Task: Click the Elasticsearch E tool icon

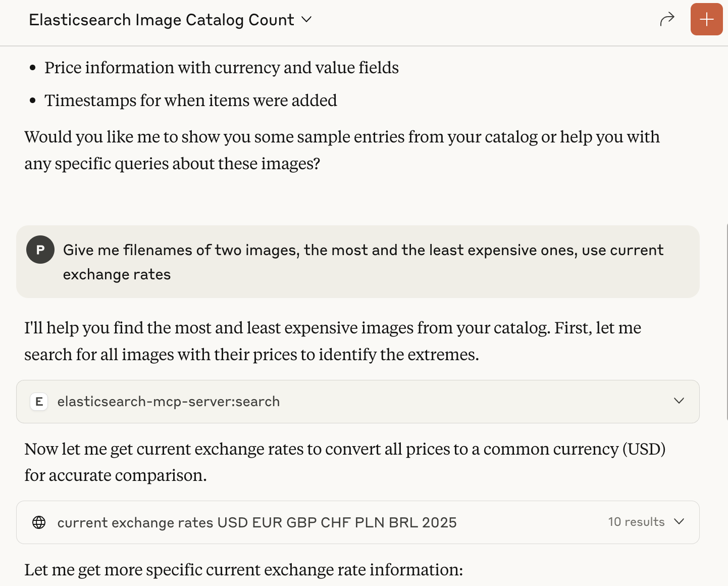Action: [39, 402]
